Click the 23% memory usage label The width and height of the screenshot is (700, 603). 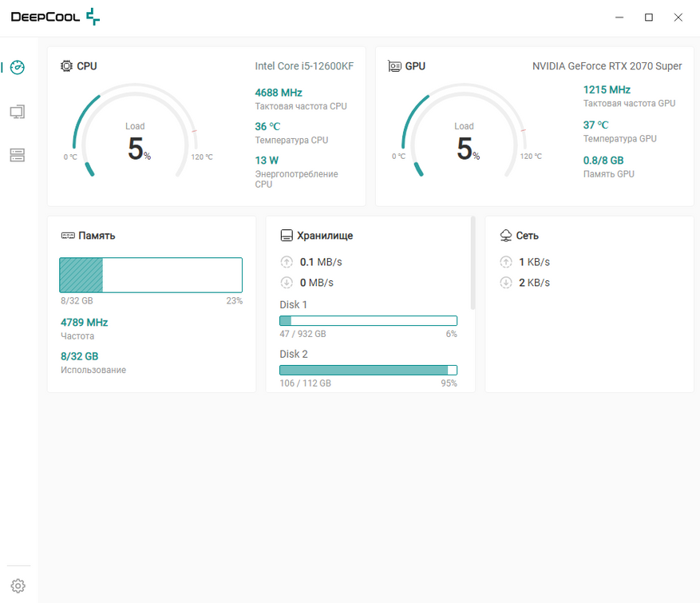click(235, 300)
